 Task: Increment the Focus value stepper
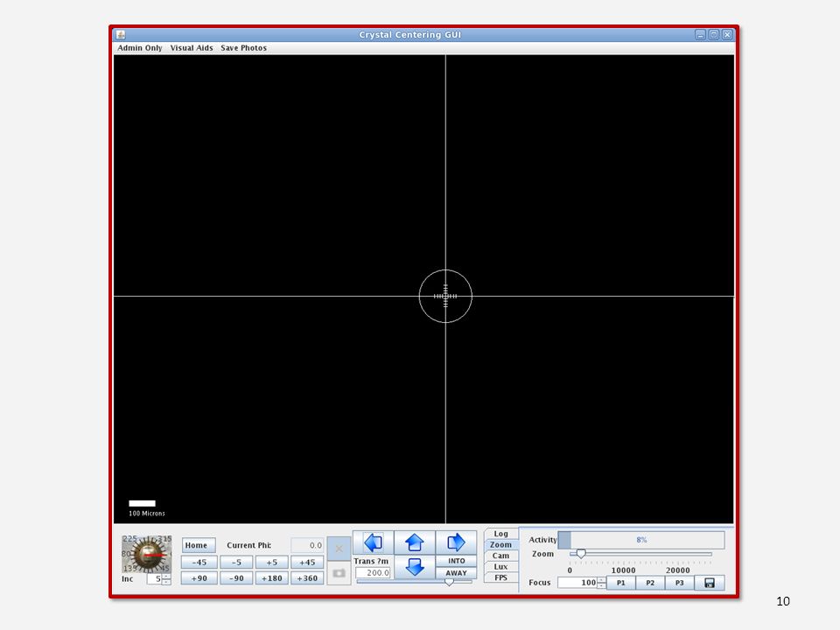coord(602,580)
